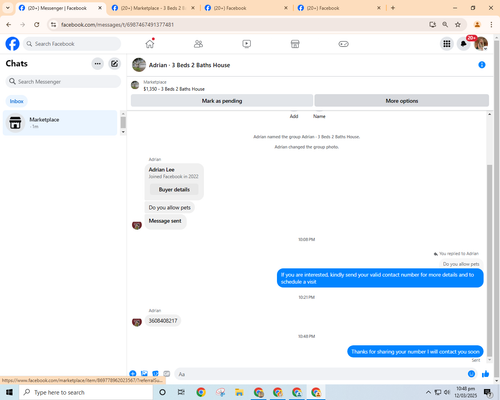This screenshot has width=500, height=400.
Task: Open chats options three-dots menu
Action: click(x=98, y=64)
